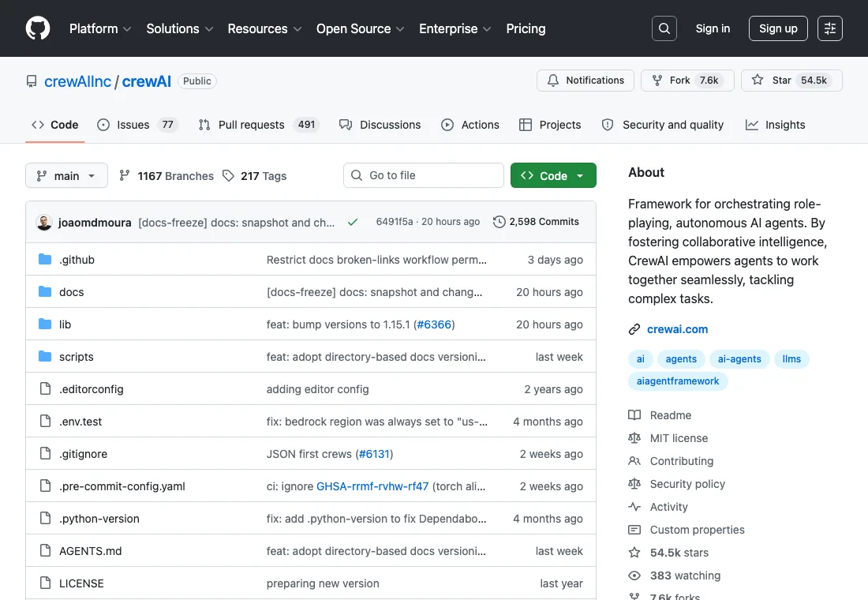Viewport: 868px width, 600px height.
Task: Open the Actions tab
Action: (470, 125)
